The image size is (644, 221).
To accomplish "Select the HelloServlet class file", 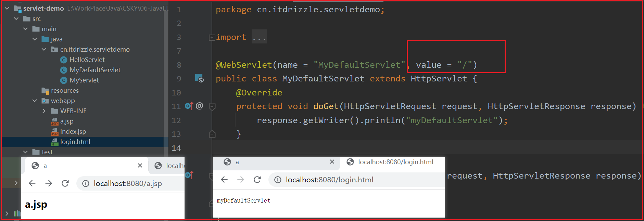I will (x=87, y=60).
